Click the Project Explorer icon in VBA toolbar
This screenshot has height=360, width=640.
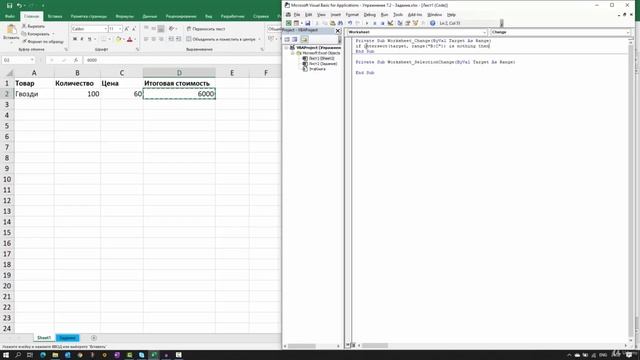tap(400, 23)
